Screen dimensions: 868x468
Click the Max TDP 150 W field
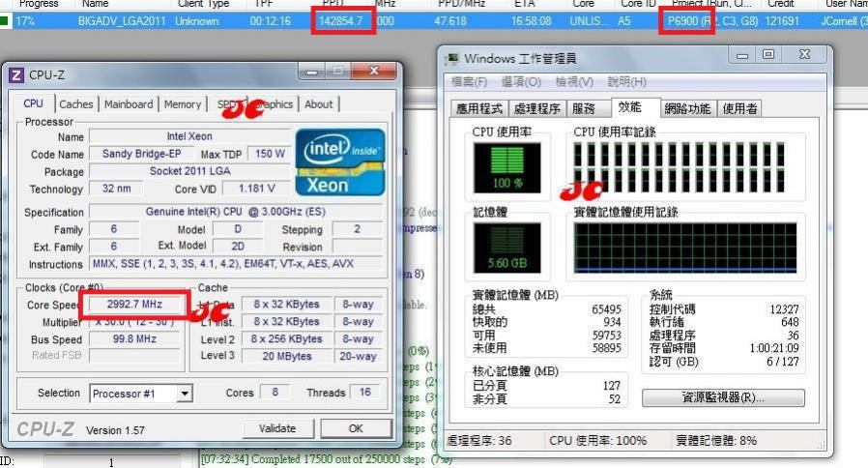(x=270, y=154)
